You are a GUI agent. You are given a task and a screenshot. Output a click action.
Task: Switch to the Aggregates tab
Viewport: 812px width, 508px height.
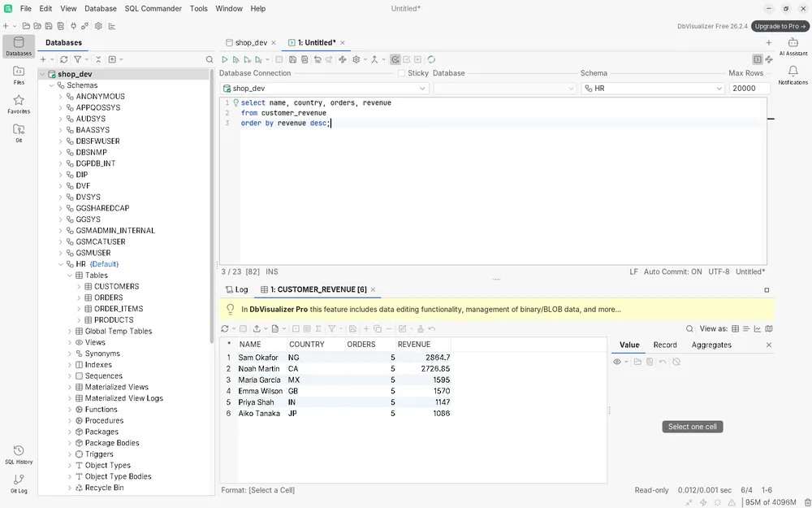pos(711,345)
